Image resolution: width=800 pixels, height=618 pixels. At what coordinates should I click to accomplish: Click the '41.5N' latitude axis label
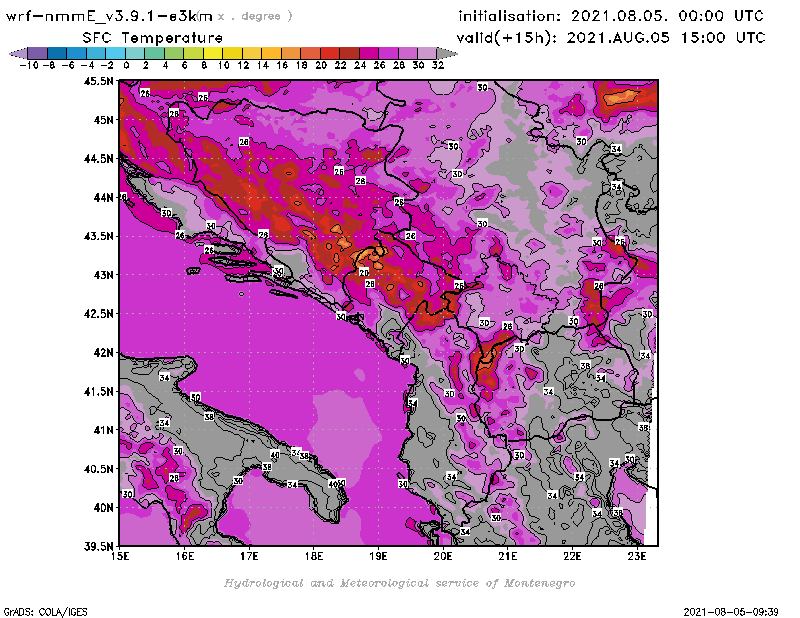click(98, 391)
